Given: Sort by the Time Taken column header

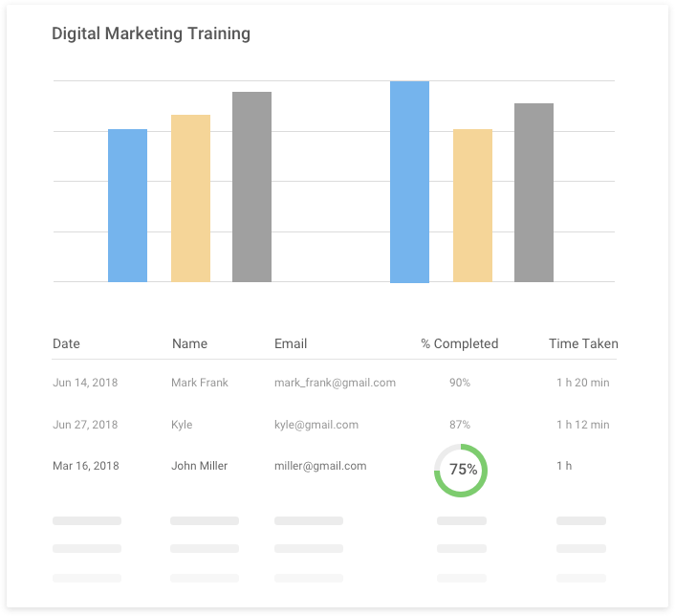Looking at the screenshot, I should pyautogui.click(x=583, y=343).
